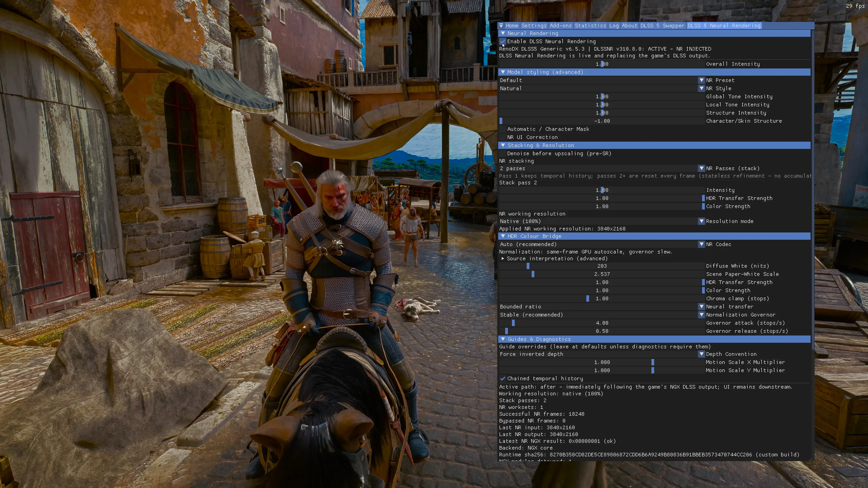This screenshot has width=868, height=488.
Task: Click the Scene Paper-White Scale slider
Action: click(602, 274)
